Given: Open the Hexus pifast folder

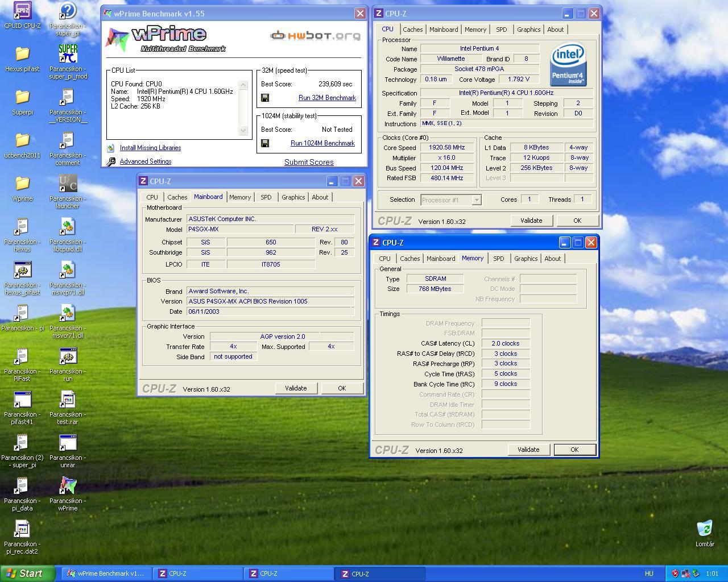Looking at the screenshot, I should (22, 58).
